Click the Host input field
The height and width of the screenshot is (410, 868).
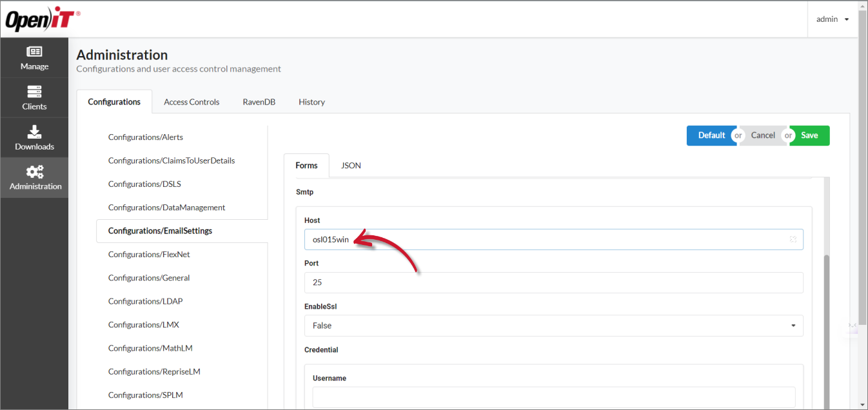pos(553,240)
